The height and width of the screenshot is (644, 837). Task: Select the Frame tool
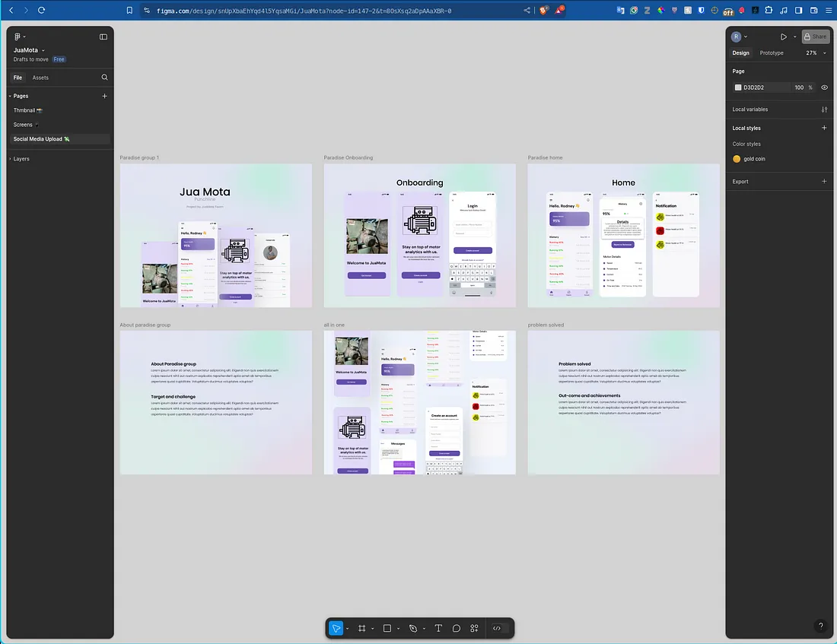pos(362,628)
